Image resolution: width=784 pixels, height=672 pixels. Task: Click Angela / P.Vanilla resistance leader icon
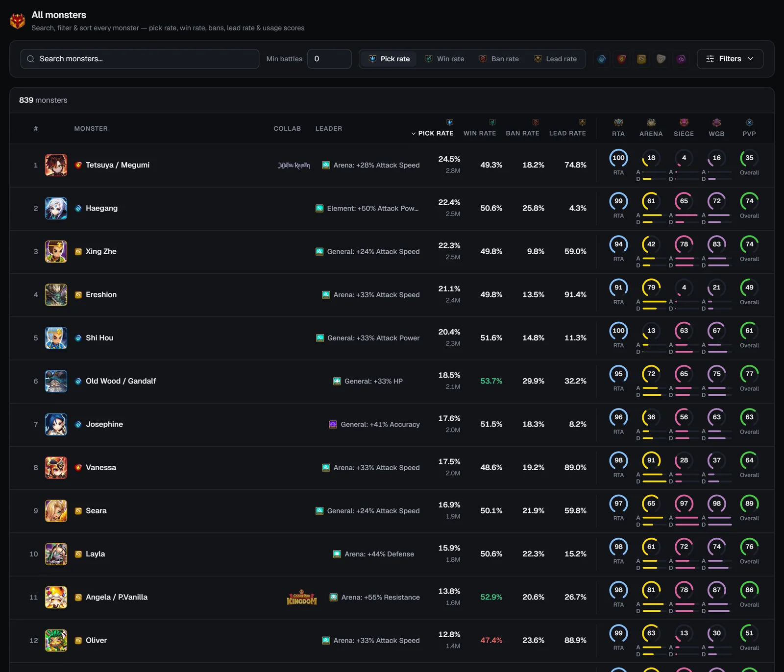coord(334,597)
